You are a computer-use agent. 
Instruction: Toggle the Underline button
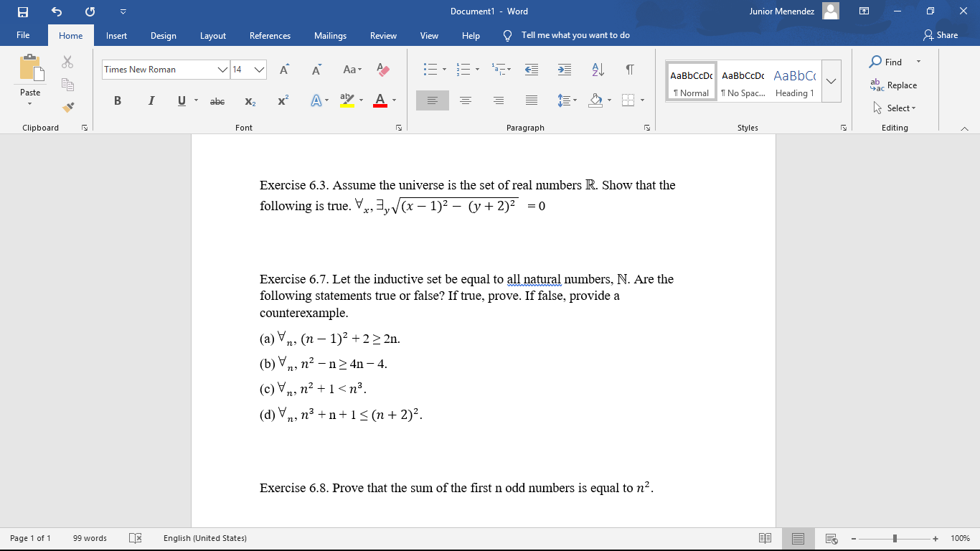click(181, 100)
